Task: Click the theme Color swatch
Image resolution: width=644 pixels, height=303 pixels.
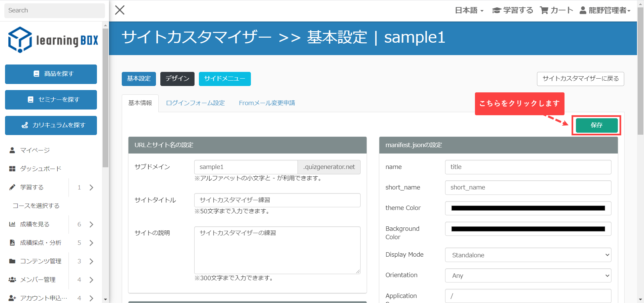Action: (528, 208)
